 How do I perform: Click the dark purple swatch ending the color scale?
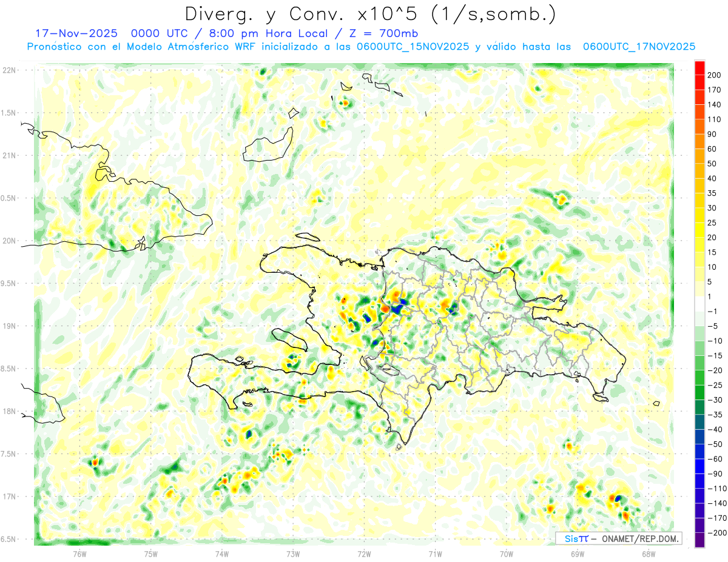click(699, 540)
